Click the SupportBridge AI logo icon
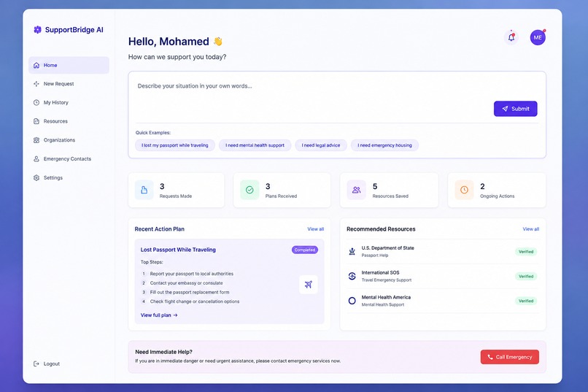Image resolution: width=588 pixels, height=392 pixels. 37,30
